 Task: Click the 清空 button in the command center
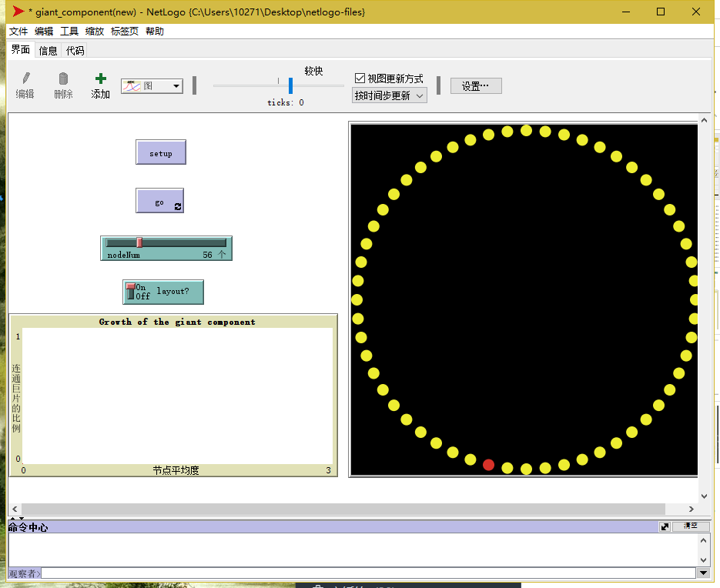click(691, 526)
